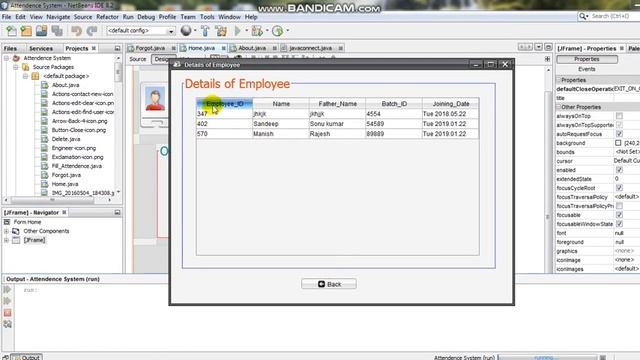640x360 pixels.
Task: Click the Employee_ID column header
Action: (x=224, y=104)
